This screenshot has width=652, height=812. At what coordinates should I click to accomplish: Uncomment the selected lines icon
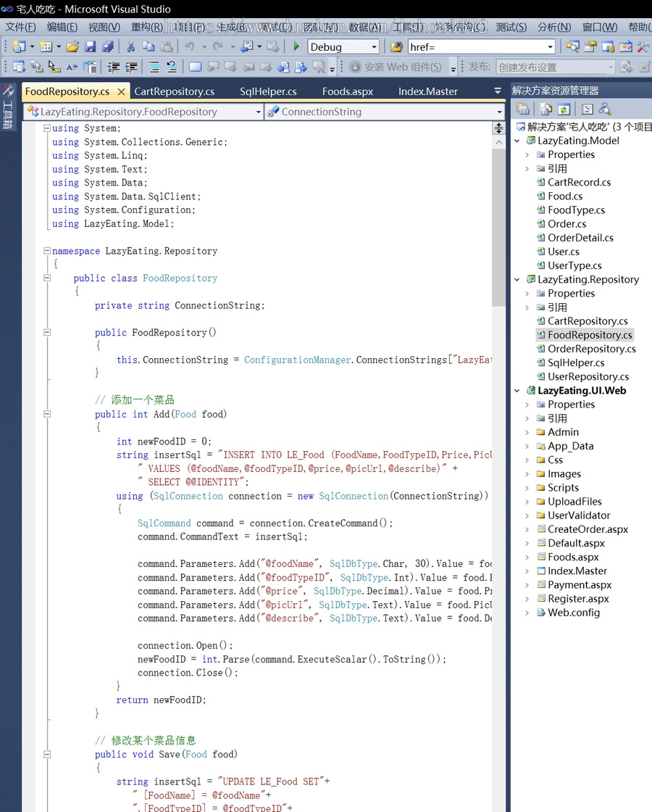point(172,67)
